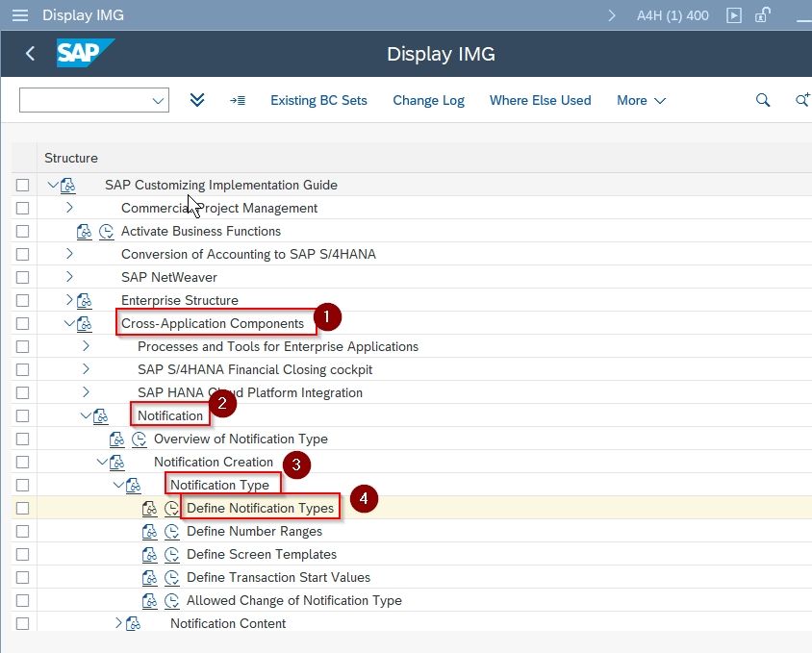Expand Processes and Tools for Enterprise Applications
The height and width of the screenshot is (653, 812).
(x=86, y=346)
